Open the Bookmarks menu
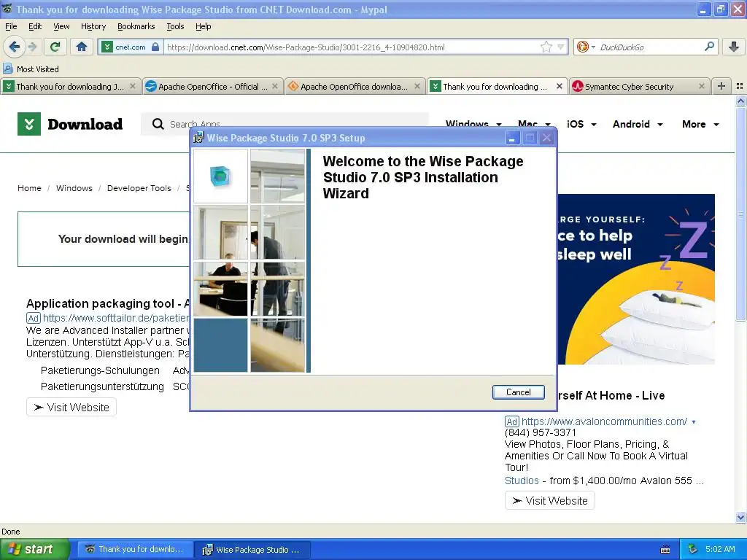Viewport: 747px width, 560px height. (x=136, y=26)
